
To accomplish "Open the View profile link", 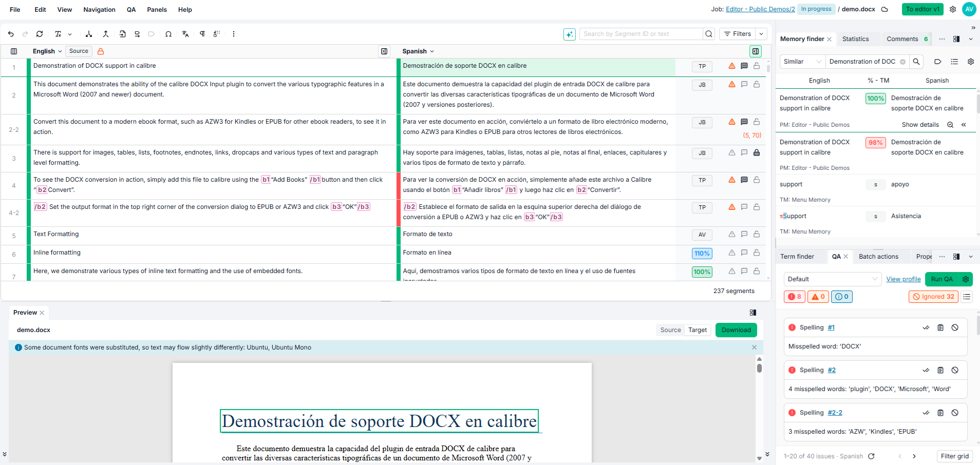I will [x=903, y=279].
